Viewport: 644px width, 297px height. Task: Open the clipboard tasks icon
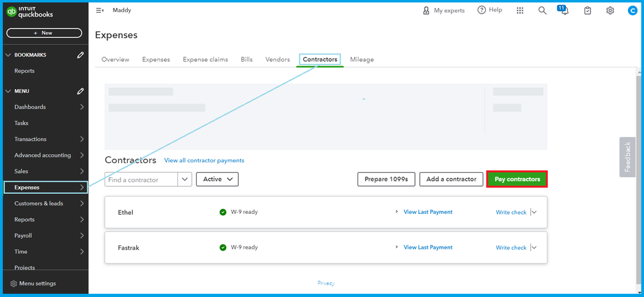[x=587, y=10]
